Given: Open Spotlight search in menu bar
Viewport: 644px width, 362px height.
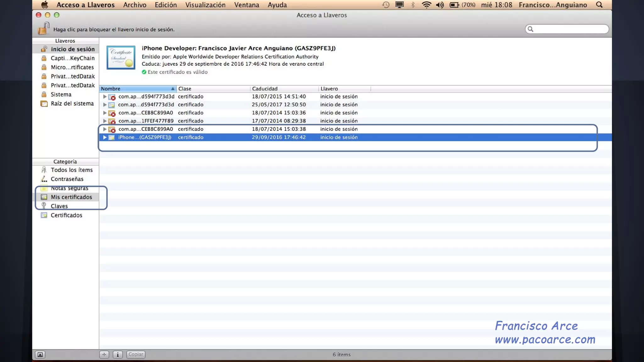Looking at the screenshot, I should [x=599, y=5].
